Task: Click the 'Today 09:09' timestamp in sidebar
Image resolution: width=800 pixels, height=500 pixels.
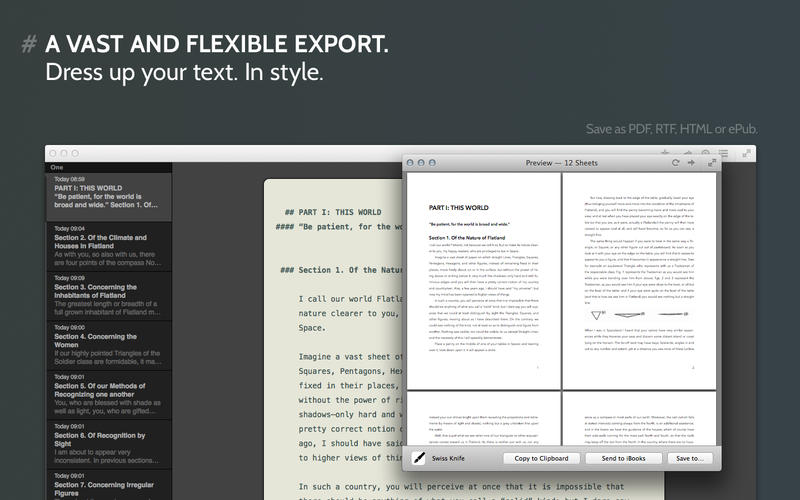Action: tap(69, 278)
